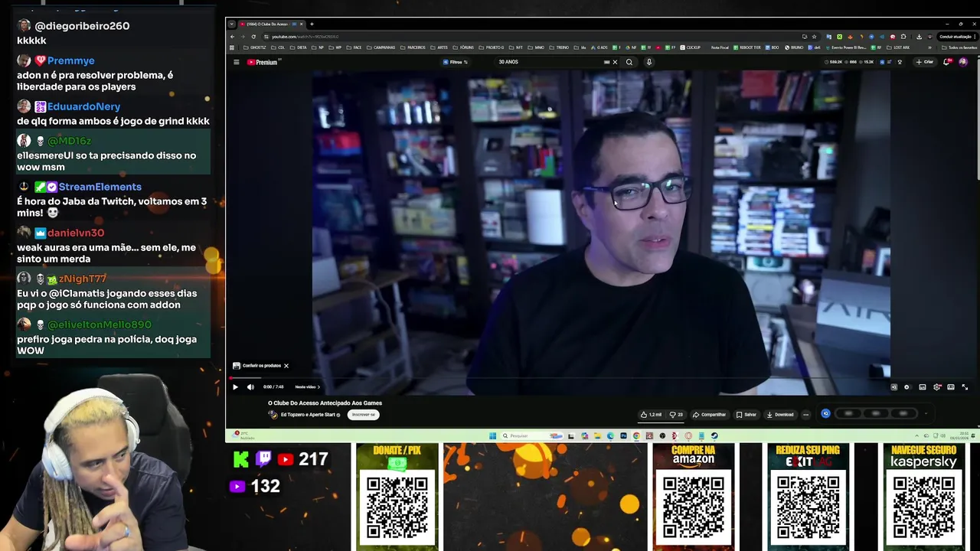Open the YouTube hamburger guide menu

(236, 62)
